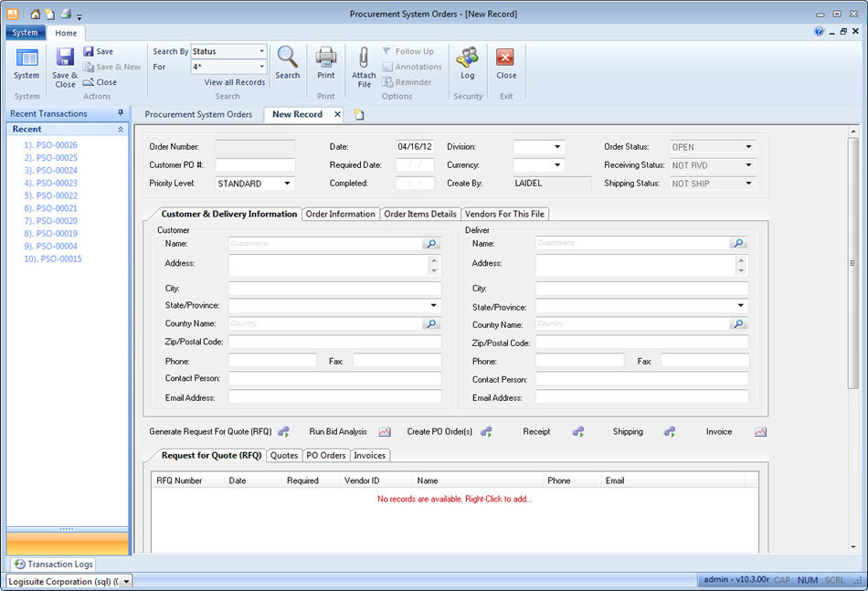Switch to the PO Orders tab
The height and width of the screenshot is (591, 868).
point(325,455)
